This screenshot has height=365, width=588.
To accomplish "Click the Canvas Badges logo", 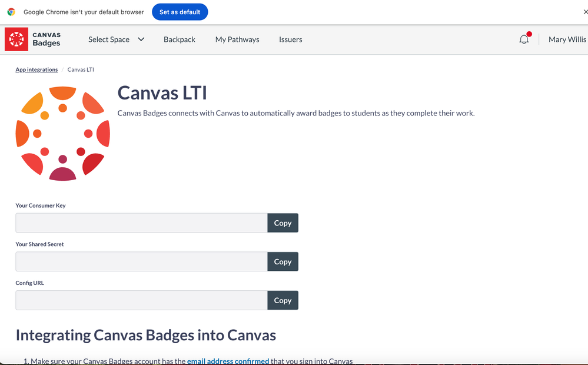I will point(33,39).
